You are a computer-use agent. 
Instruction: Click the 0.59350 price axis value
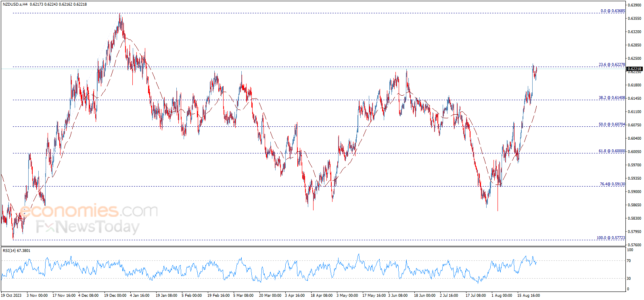pos(635,178)
